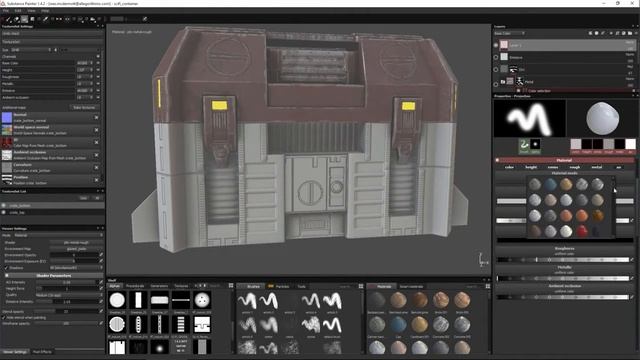Viewport: 640px width, 360px height.
Task: Open the viewer Mode dropdown
Action: point(58,236)
